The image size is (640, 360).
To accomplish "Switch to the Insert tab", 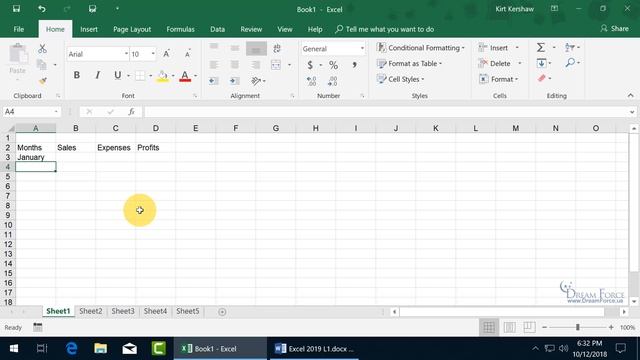I will pyautogui.click(x=89, y=29).
